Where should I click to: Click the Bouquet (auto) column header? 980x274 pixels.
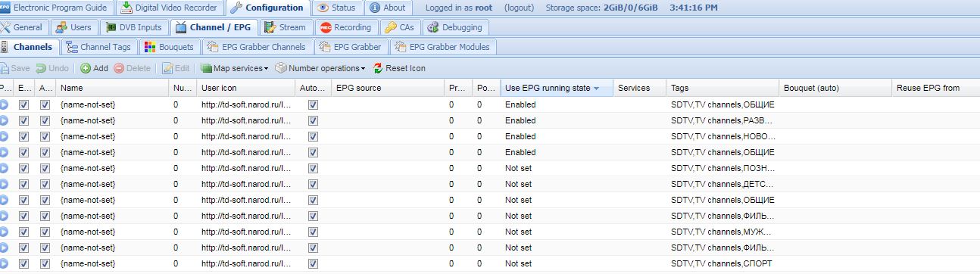(x=835, y=89)
